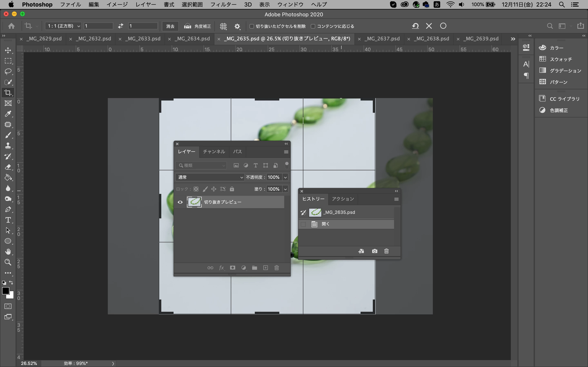Open the 1:1 (正方形) aspect ratio dropdown
Image resolution: width=588 pixels, height=367 pixels.
[x=63, y=26]
